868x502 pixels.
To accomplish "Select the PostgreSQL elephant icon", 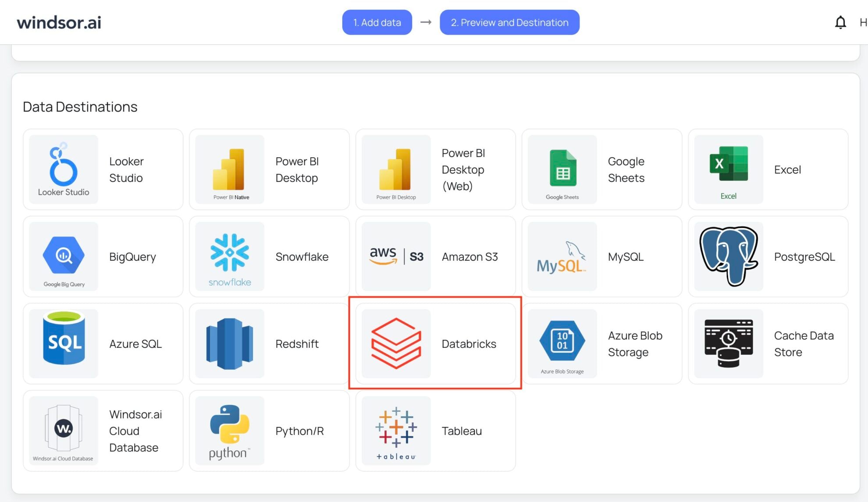I will coord(728,256).
